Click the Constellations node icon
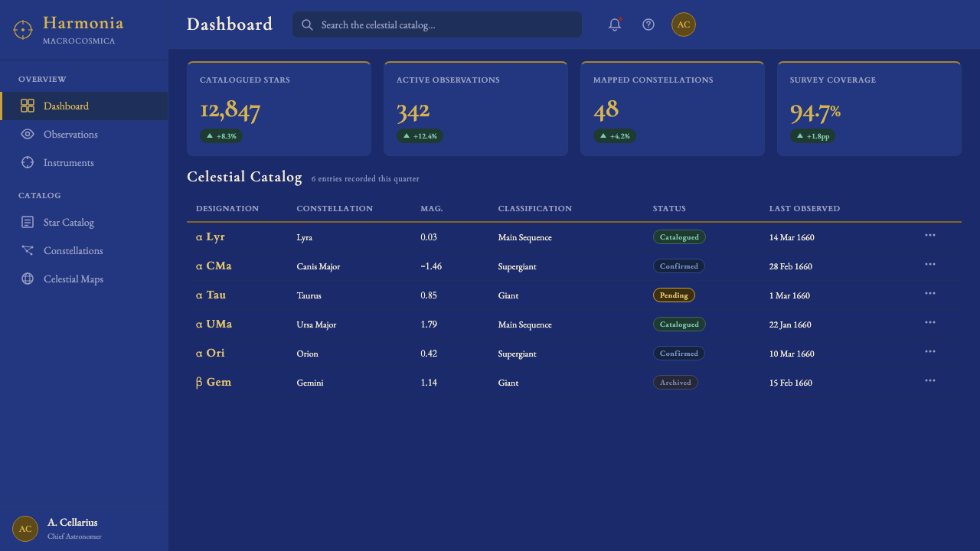980x551 pixels. click(28, 250)
